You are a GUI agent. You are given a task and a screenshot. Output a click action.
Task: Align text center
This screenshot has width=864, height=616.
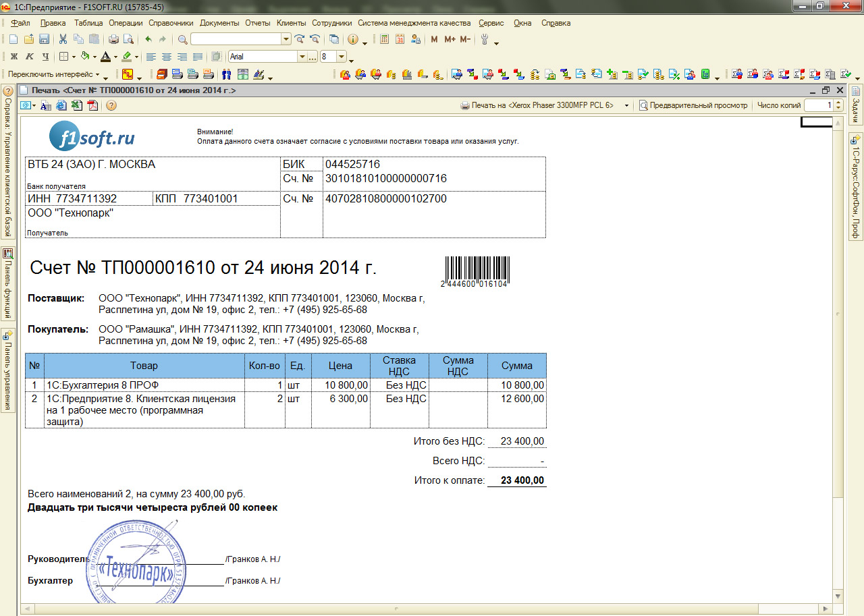167,57
